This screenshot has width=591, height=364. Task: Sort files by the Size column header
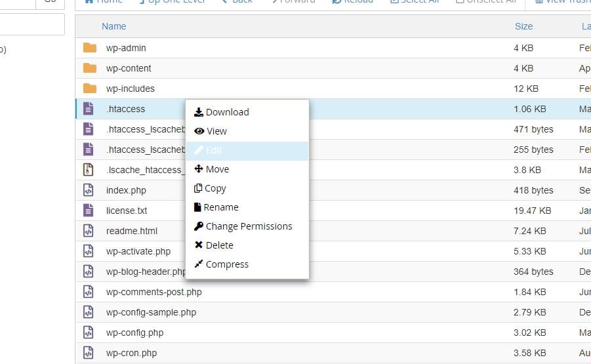(x=523, y=26)
